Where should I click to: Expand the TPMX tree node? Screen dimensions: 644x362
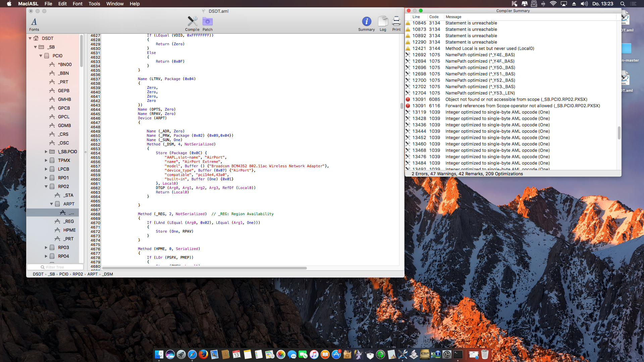(x=46, y=160)
